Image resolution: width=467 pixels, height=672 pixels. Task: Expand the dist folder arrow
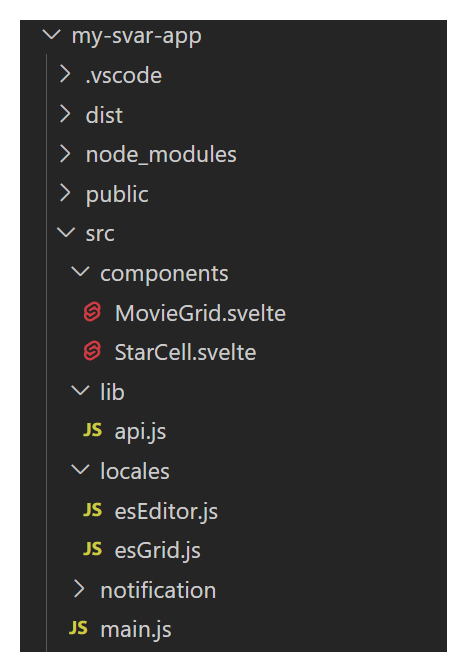click(x=65, y=114)
